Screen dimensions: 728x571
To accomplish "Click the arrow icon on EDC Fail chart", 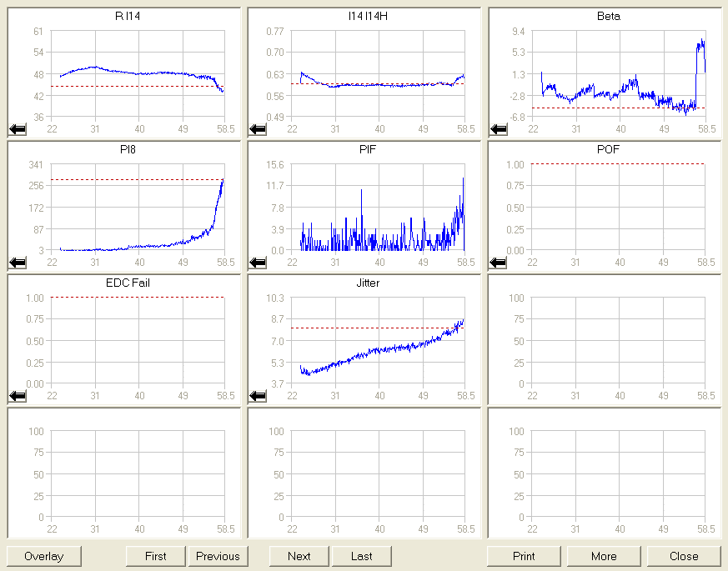I will click(x=17, y=395).
